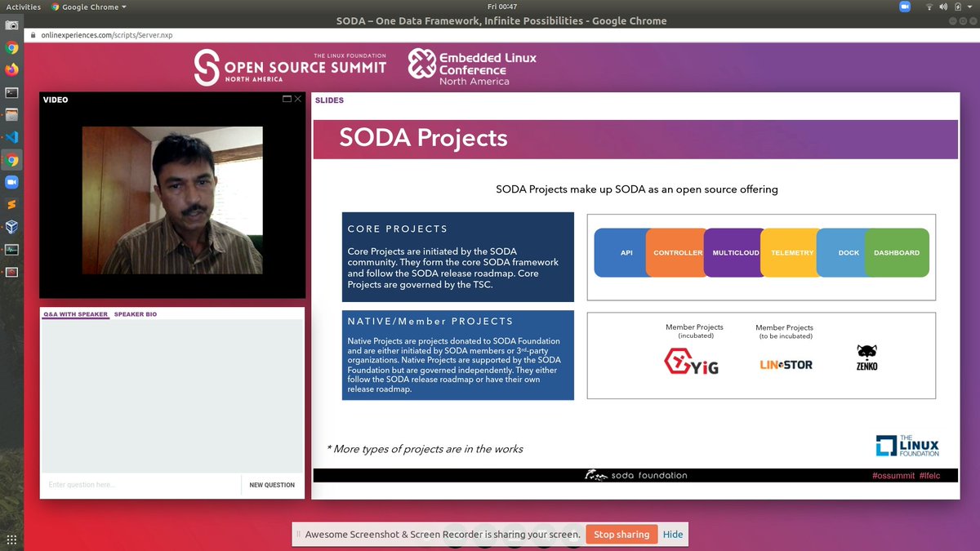Switch to Q&A WITH SPEAKER tab
This screenshot has height=551, width=980.
pyautogui.click(x=75, y=314)
